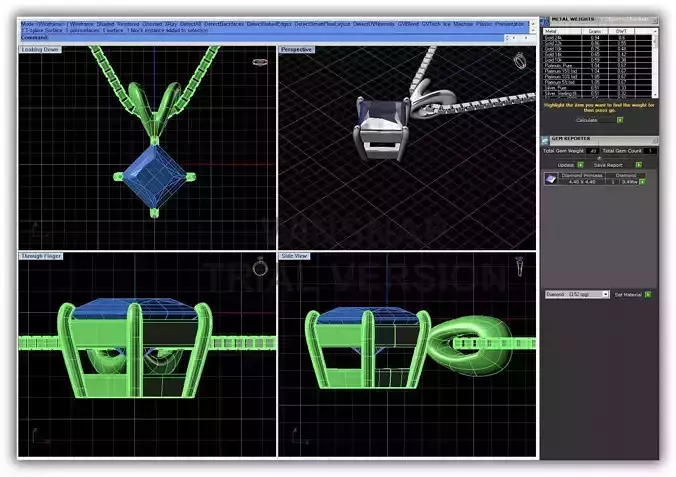Select the Ghosted option in the command line

[152, 24]
